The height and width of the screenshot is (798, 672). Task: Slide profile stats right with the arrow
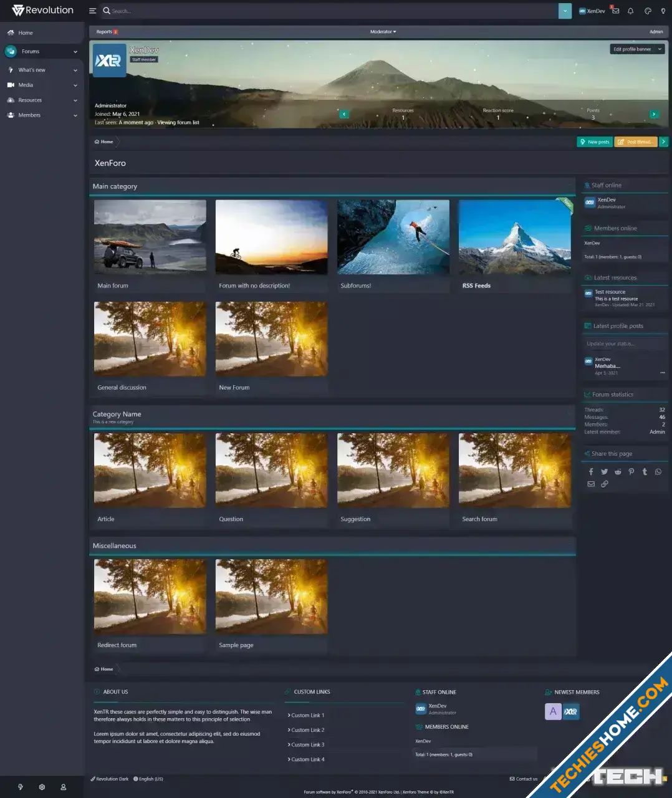coord(654,114)
